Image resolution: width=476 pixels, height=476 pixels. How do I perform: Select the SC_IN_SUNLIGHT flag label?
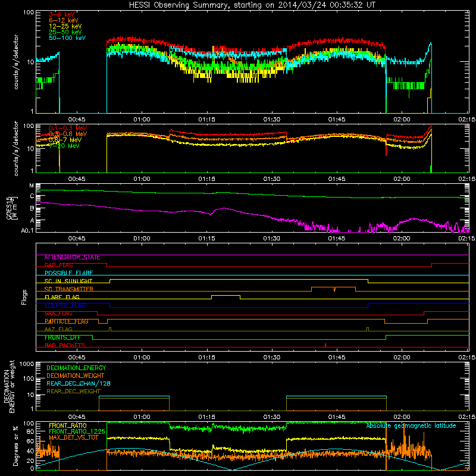tap(68, 281)
